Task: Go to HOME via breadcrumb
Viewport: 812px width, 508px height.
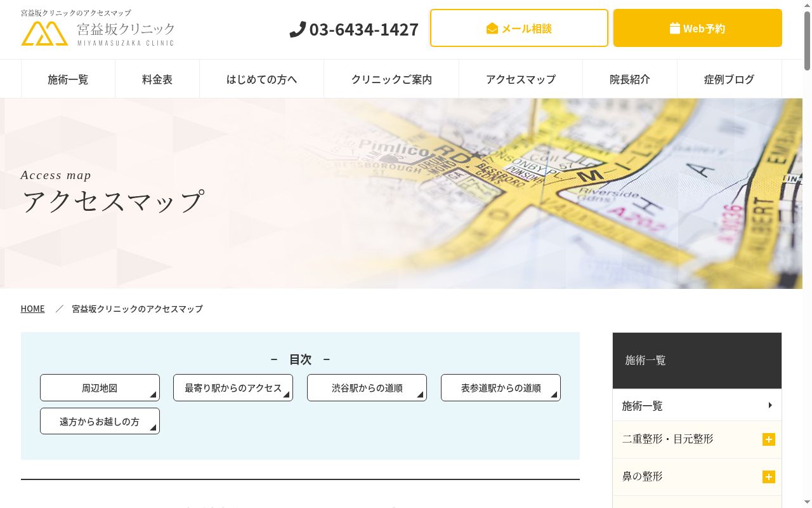Action: click(32, 309)
